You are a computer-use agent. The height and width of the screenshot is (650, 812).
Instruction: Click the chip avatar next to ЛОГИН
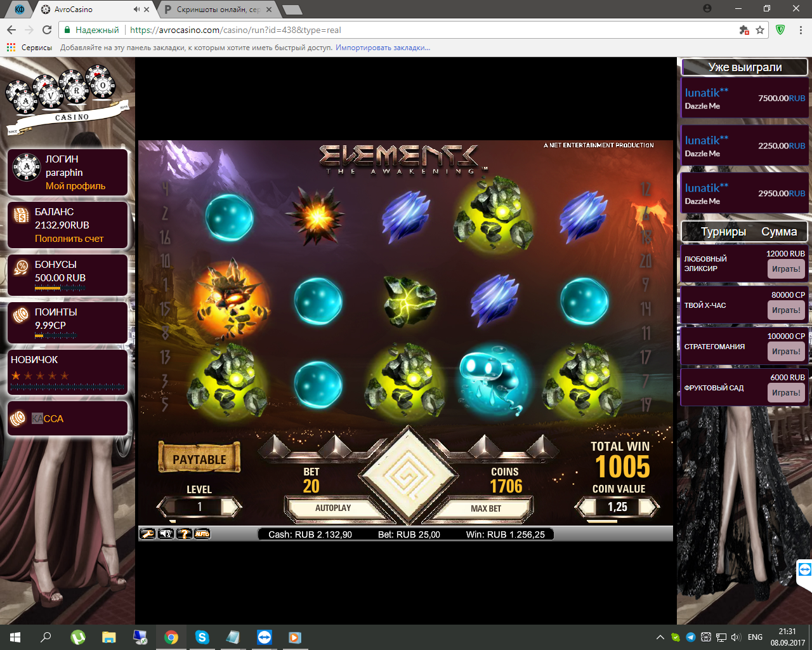(27, 168)
